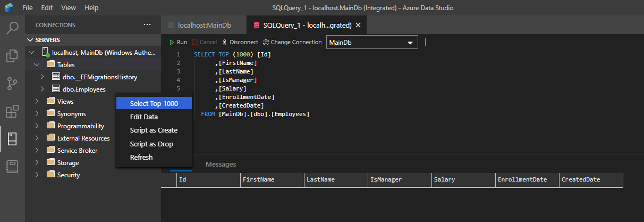
Task: Click the IsManager column header
Action: (x=400, y=180)
